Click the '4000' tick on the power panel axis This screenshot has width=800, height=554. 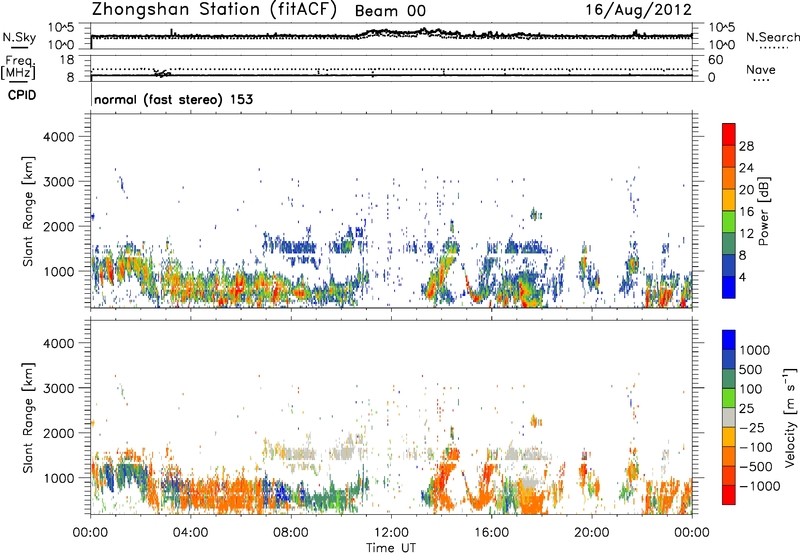pos(58,137)
